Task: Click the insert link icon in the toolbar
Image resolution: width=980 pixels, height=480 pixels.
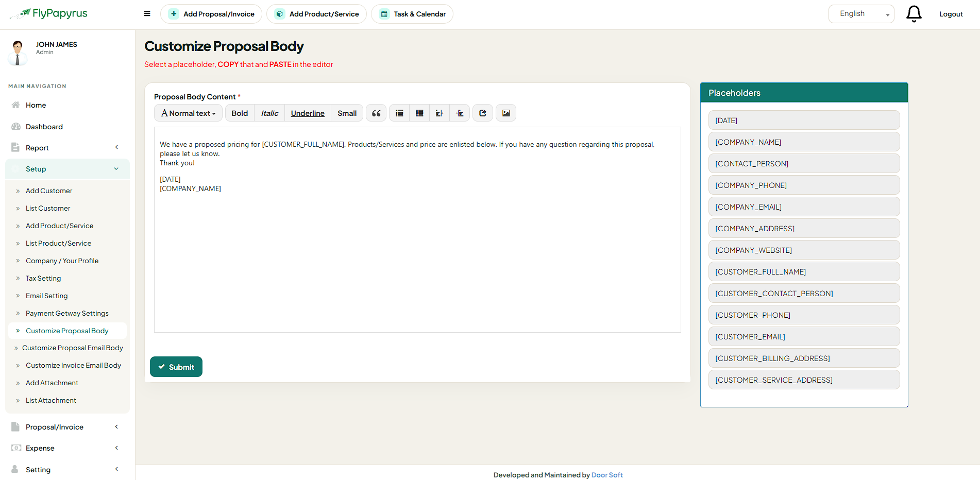Action: pos(483,113)
